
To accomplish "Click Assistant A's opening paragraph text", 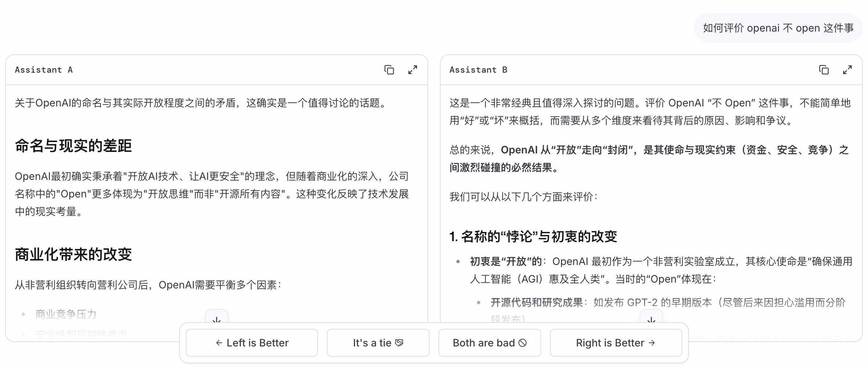I will click(201, 103).
